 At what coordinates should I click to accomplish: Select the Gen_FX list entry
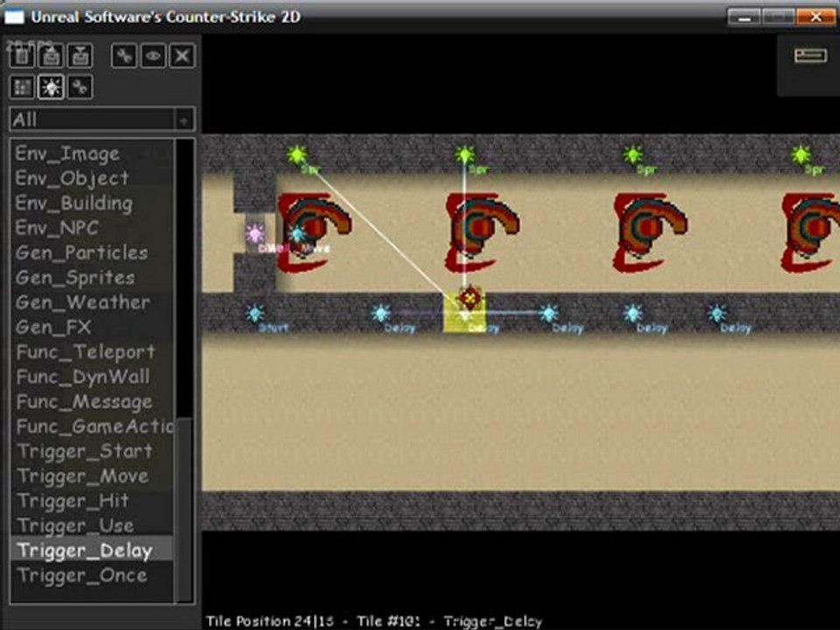(x=92, y=327)
